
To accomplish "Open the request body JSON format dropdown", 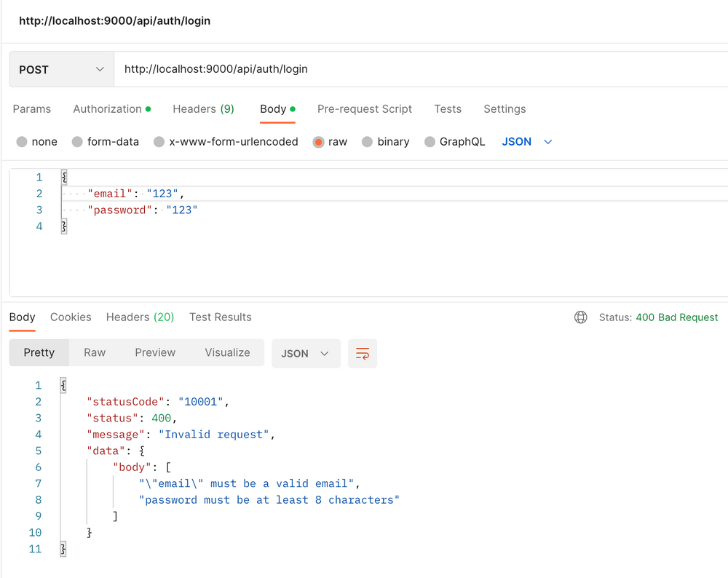I will pos(526,142).
